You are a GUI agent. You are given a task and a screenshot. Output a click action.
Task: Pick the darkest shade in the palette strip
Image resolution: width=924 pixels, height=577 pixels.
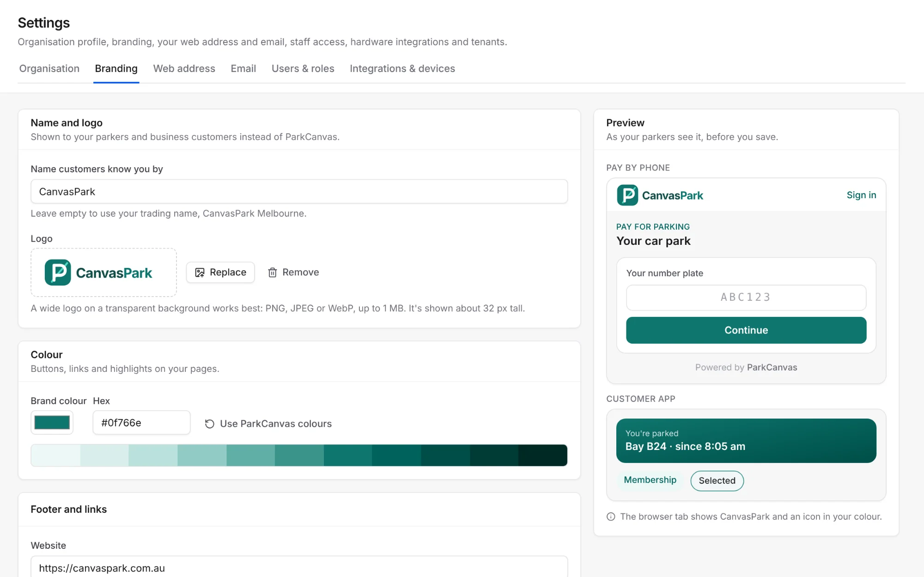[543, 456]
